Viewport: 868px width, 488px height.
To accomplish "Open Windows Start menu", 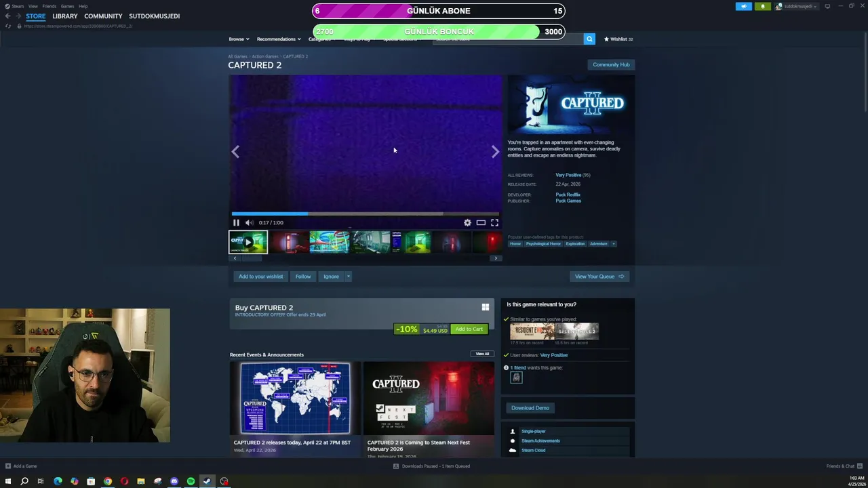I will [x=8, y=481].
